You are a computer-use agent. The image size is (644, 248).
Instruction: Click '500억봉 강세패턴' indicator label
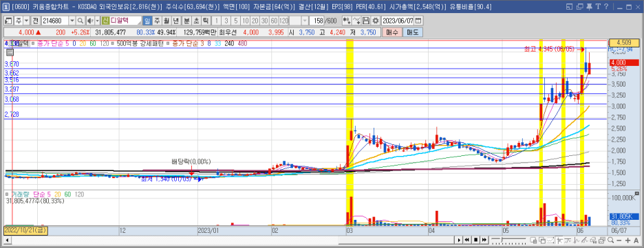click(x=140, y=43)
